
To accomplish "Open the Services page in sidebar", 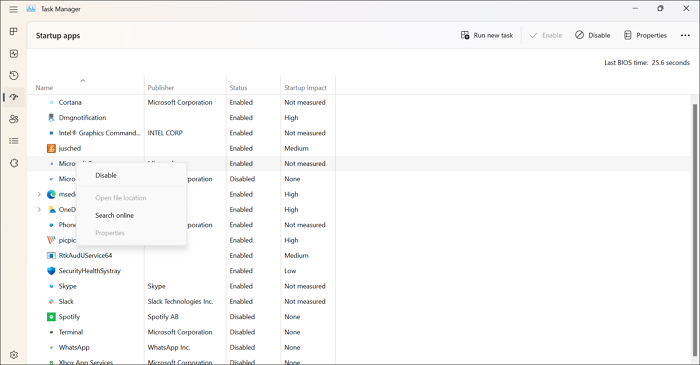I will [x=14, y=163].
